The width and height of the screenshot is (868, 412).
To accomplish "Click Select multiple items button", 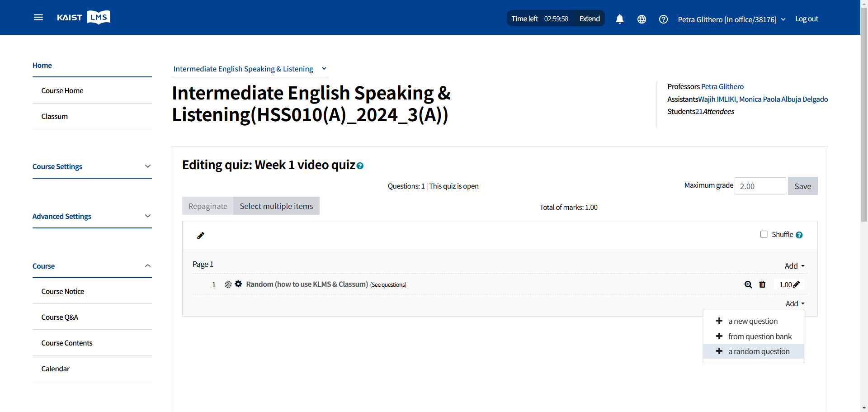I will tap(276, 206).
